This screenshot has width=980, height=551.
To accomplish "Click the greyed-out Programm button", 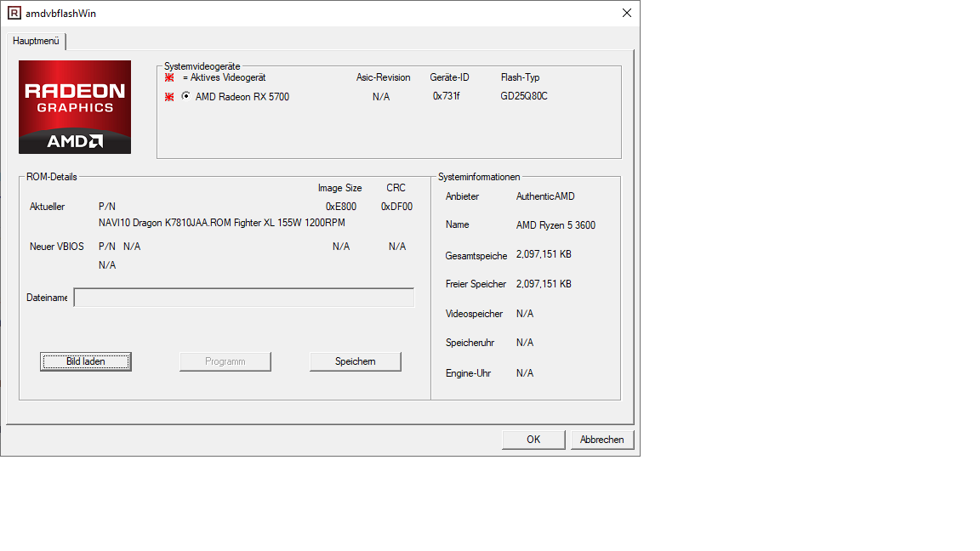I will [225, 361].
